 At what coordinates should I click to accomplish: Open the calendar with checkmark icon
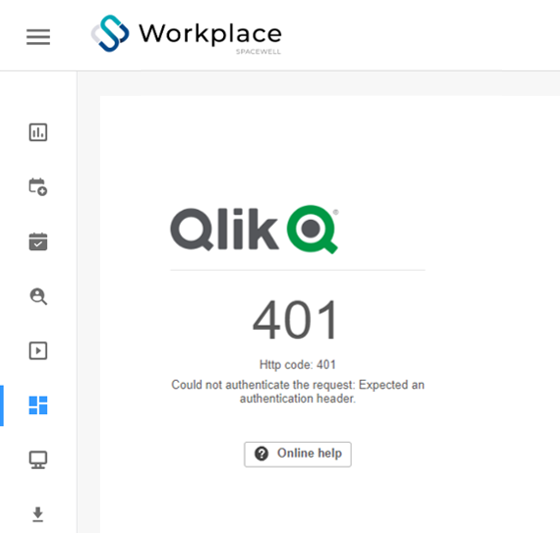click(38, 241)
